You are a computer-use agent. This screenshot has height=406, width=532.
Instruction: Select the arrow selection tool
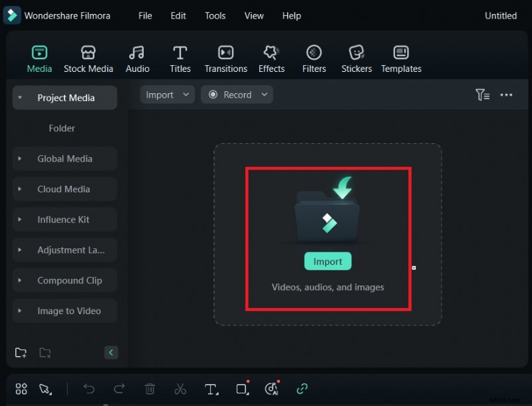click(x=43, y=389)
